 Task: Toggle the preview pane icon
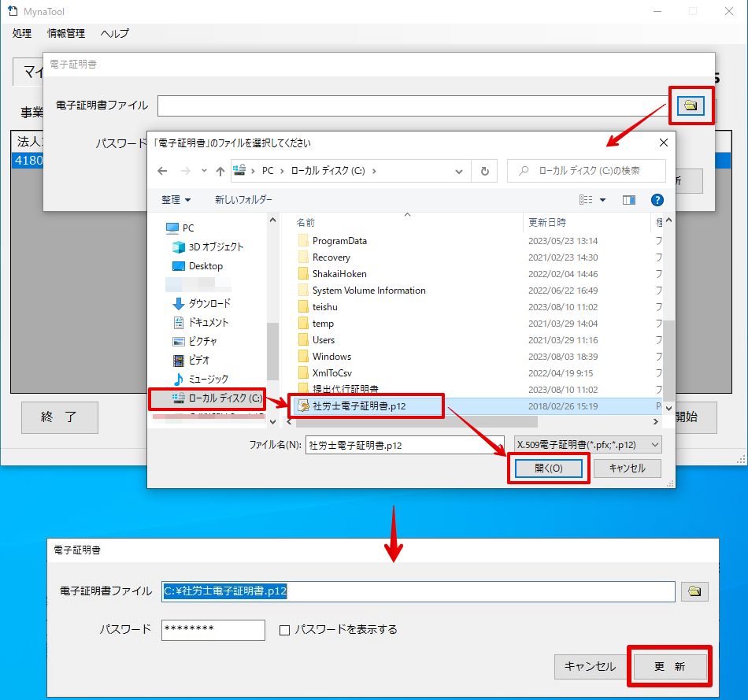click(x=629, y=200)
